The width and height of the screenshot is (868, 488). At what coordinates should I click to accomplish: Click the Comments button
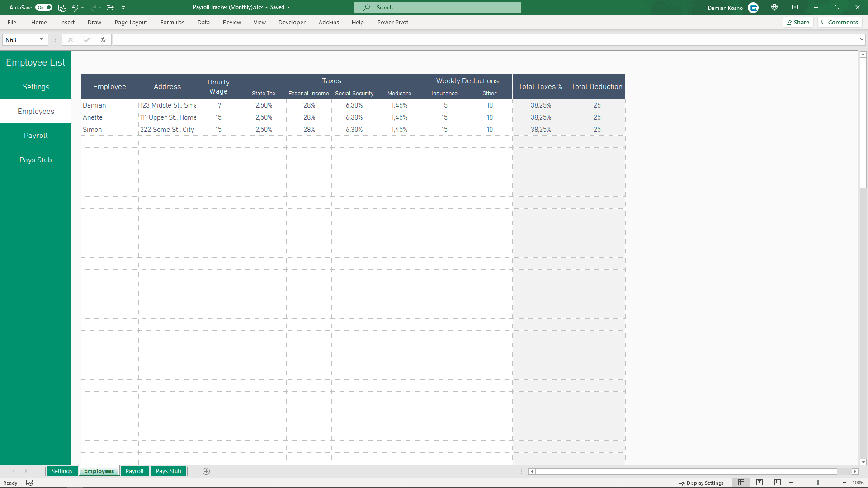click(x=840, y=22)
